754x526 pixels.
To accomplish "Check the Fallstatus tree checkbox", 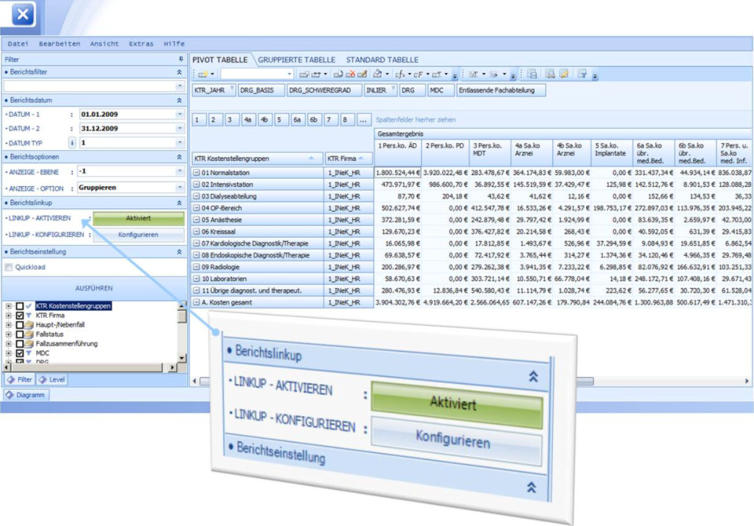I will [x=21, y=333].
